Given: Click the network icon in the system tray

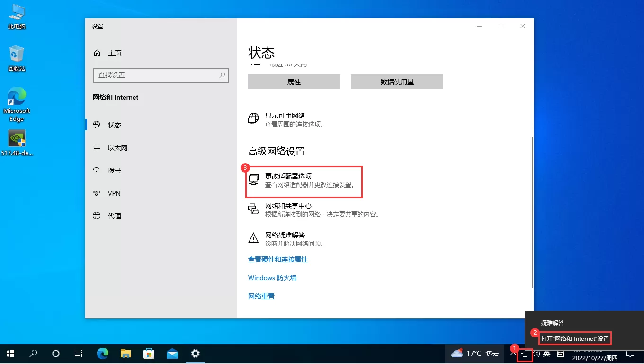Looking at the screenshot, I should (525, 354).
